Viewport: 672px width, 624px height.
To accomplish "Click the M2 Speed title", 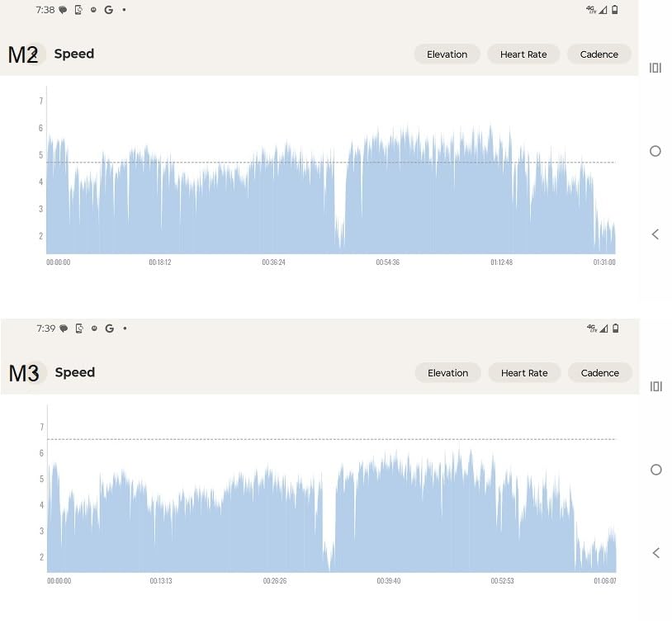I will (x=73, y=54).
